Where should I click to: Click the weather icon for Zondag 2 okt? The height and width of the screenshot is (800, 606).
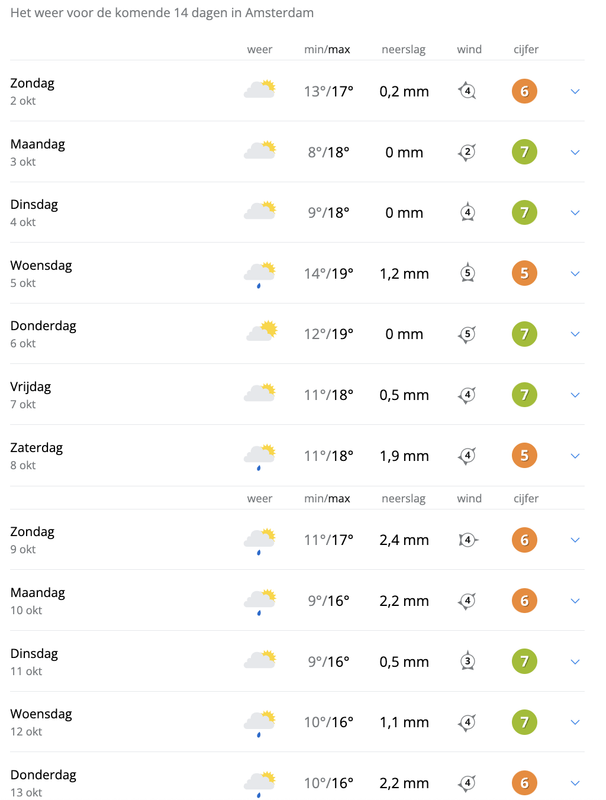(260, 89)
